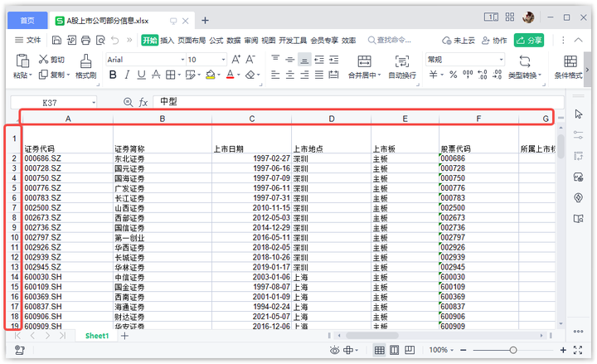Increase indent icon
This screenshot has width=597, height=364.
click(333, 60)
